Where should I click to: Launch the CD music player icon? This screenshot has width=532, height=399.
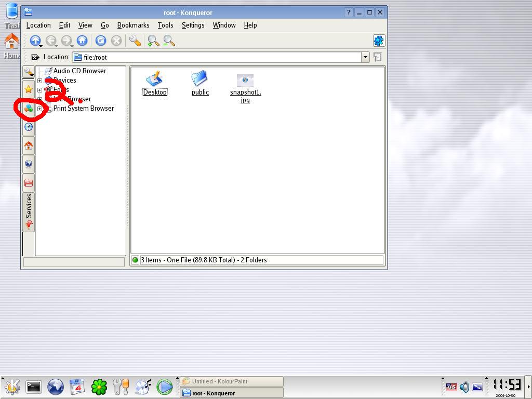(x=143, y=387)
